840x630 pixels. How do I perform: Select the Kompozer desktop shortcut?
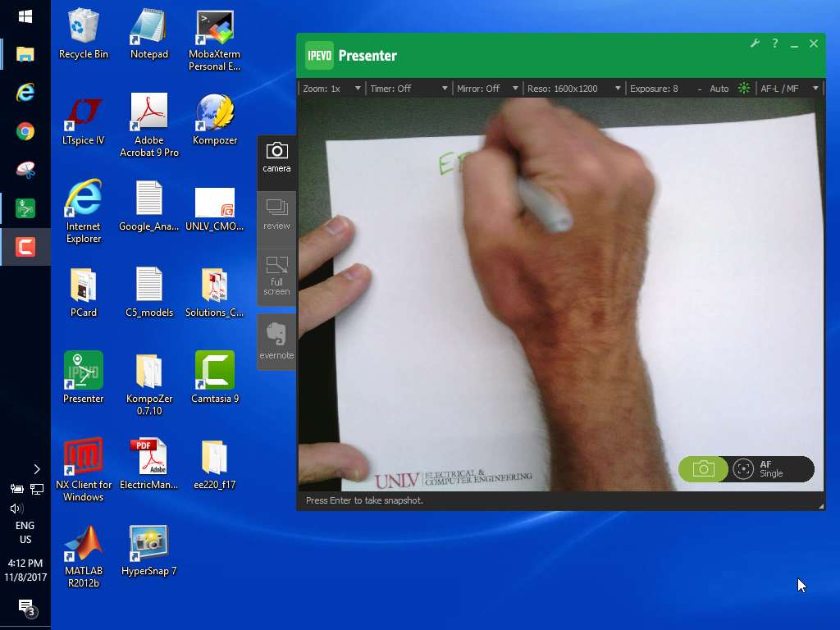tap(215, 121)
